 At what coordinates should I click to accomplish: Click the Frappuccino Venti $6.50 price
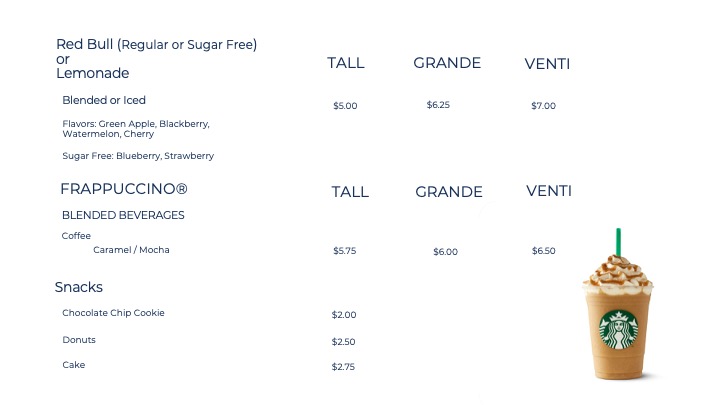point(543,251)
